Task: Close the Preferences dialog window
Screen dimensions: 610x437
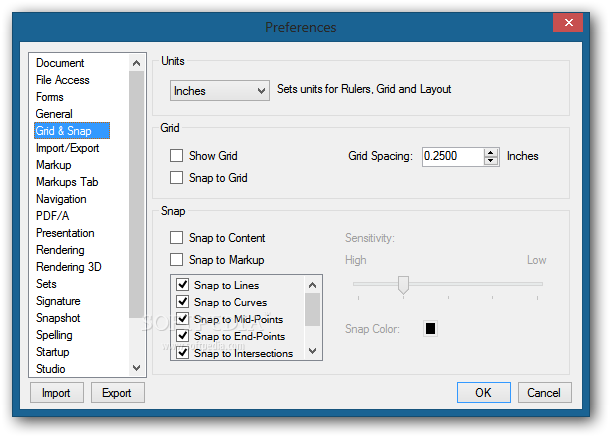Action: 568,23
